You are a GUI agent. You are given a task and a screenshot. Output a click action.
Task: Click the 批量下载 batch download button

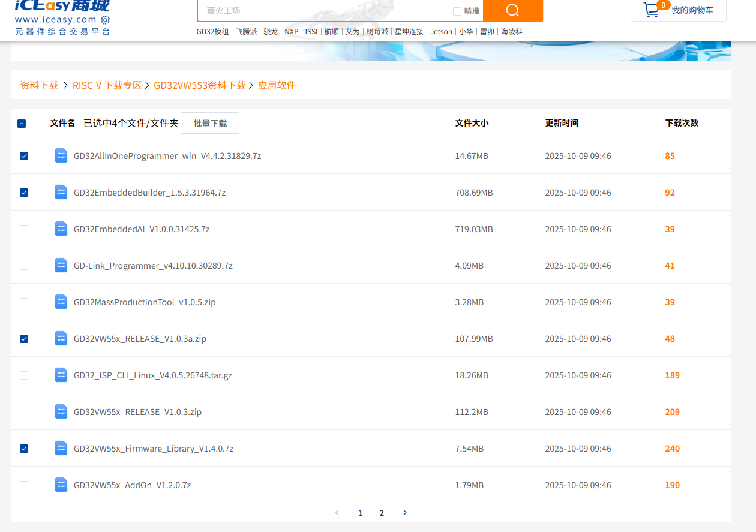point(210,124)
